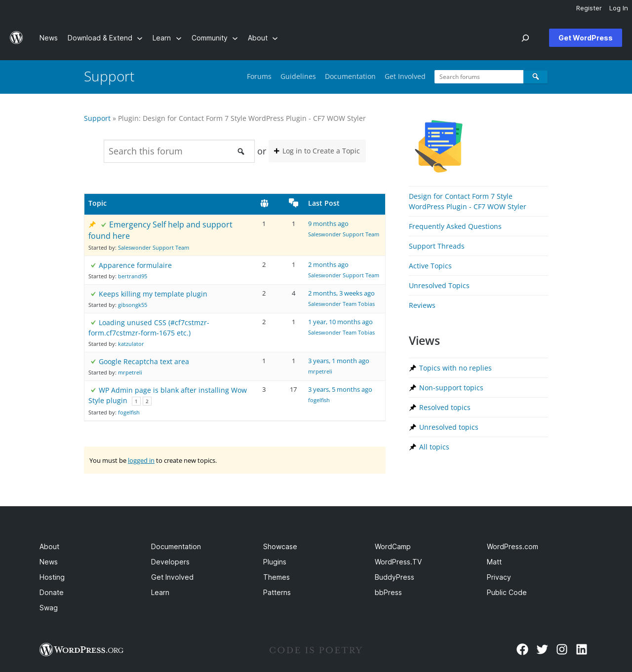Open Keeps killing my template plugin topic
Screen dimensions: 632x672
tap(153, 294)
